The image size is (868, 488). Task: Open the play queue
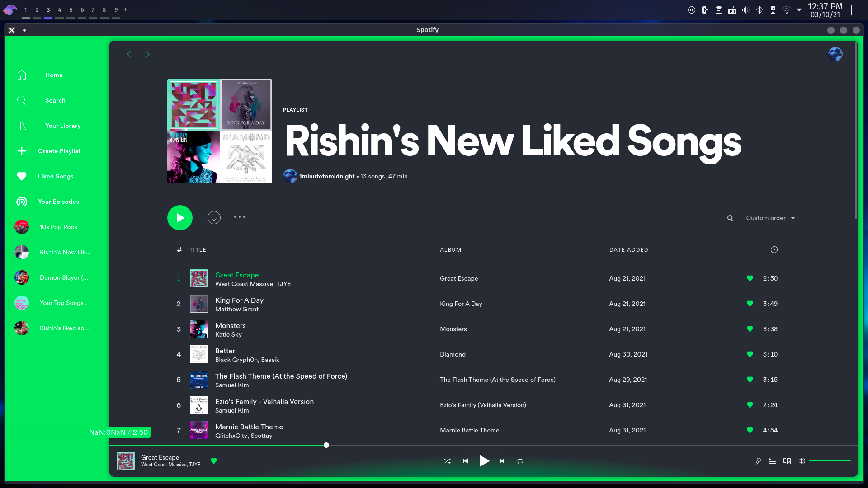pos(773,461)
